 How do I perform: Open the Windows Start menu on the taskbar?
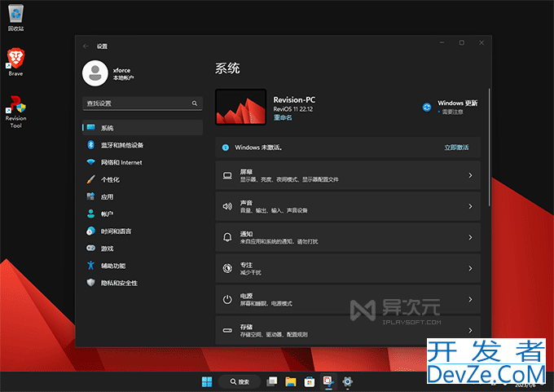207,381
